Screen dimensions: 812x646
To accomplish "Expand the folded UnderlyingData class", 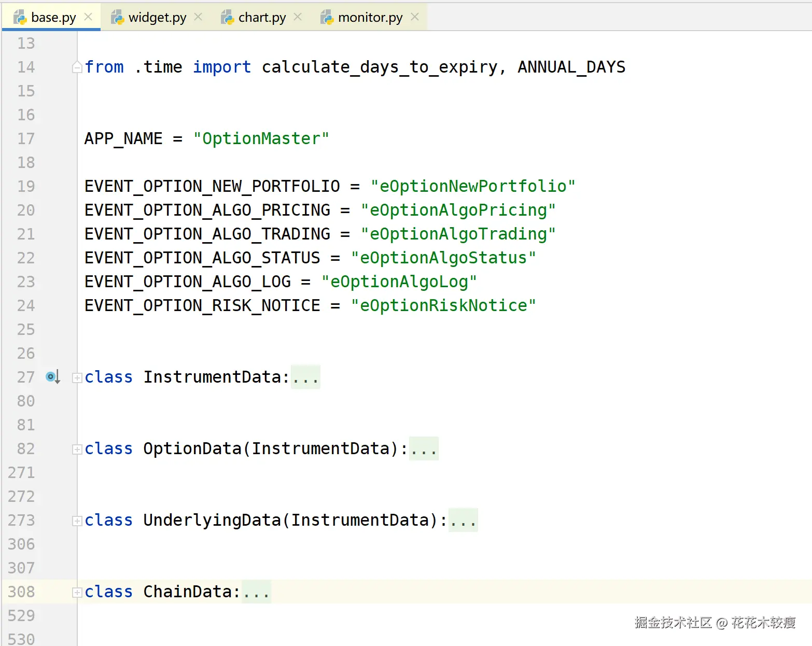I will 77,521.
